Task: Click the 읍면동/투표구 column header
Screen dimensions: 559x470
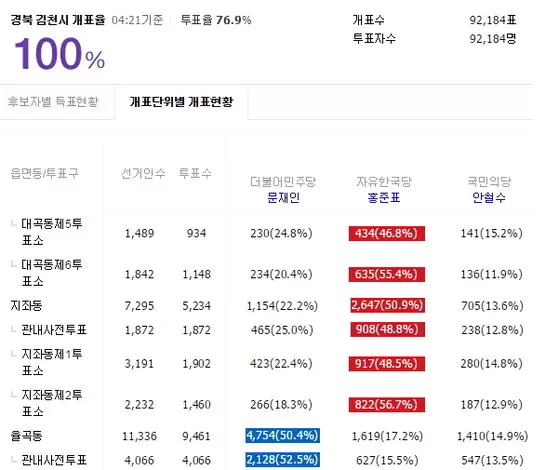Action: (x=45, y=174)
